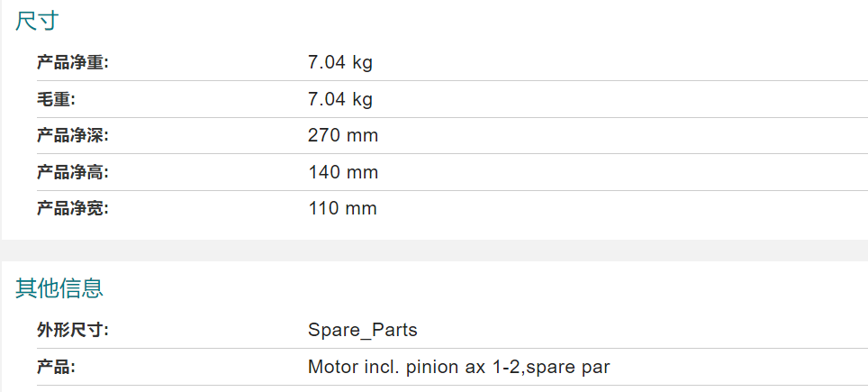Image resolution: width=868 pixels, height=392 pixels.
Task: Select the 外形尺寸 label
Action: (73, 331)
